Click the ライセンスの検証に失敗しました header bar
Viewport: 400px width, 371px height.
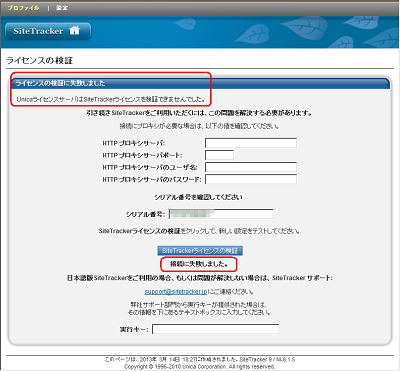click(x=200, y=83)
